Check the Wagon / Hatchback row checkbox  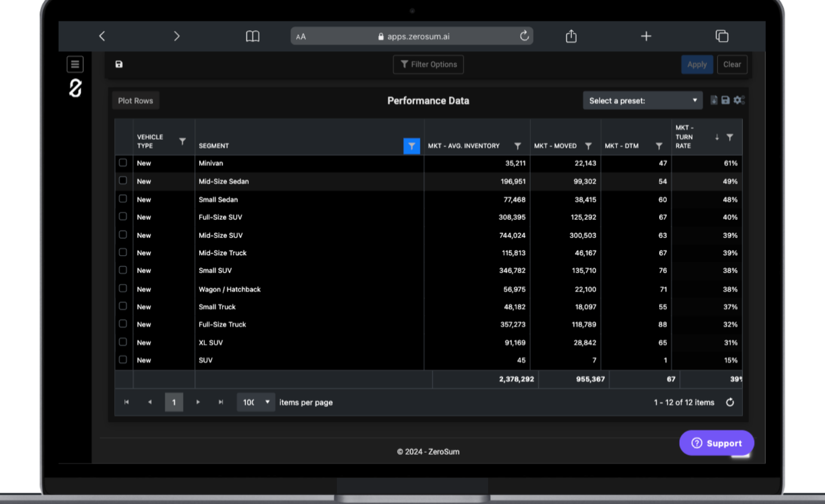(123, 288)
